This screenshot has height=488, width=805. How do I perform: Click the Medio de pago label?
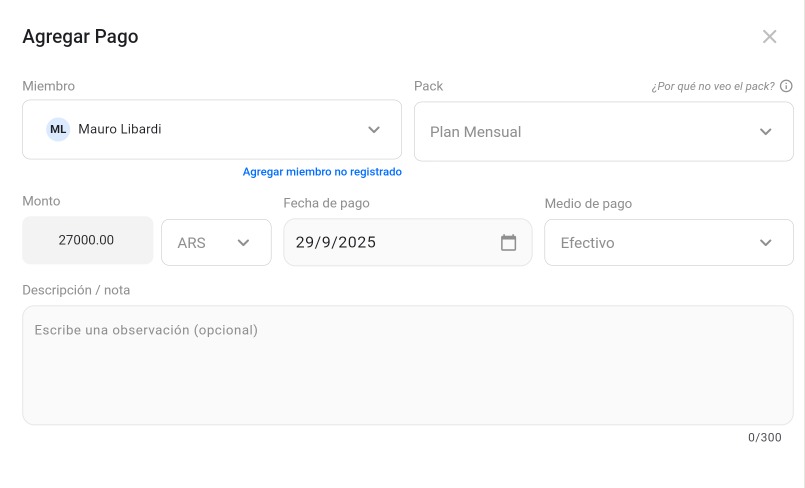pyautogui.click(x=588, y=203)
